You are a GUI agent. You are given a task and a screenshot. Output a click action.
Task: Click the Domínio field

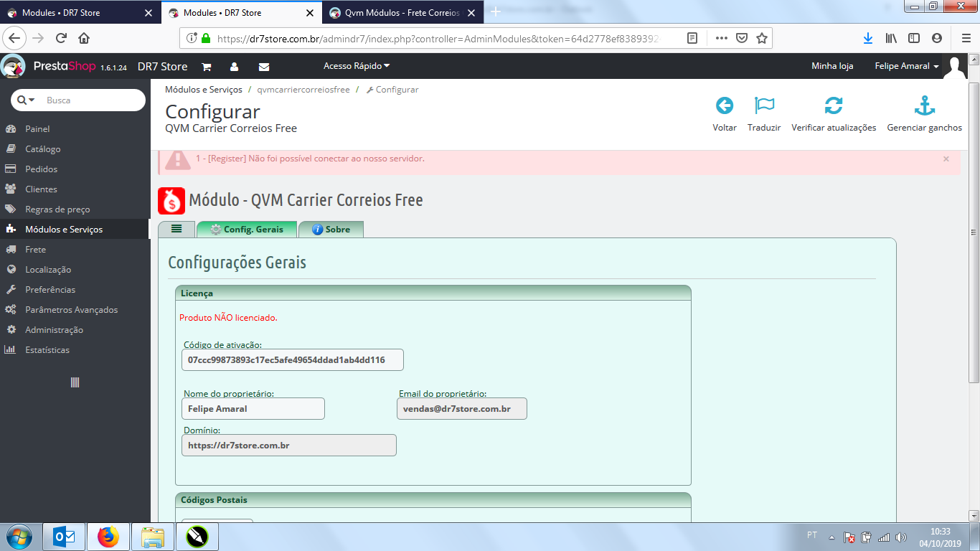[288, 446]
